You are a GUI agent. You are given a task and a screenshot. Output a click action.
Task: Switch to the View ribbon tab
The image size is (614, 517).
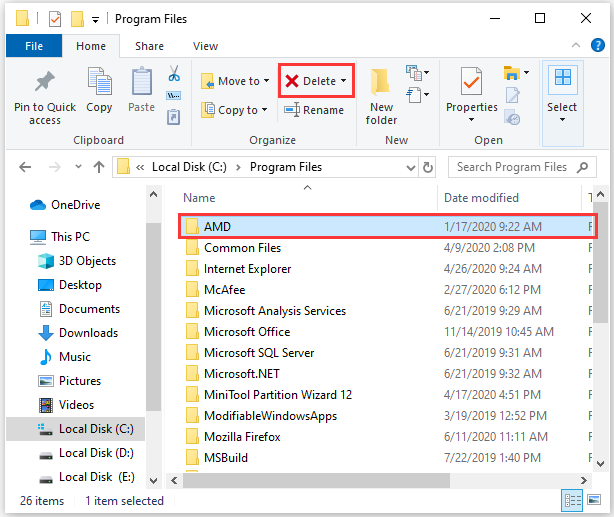(x=205, y=46)
